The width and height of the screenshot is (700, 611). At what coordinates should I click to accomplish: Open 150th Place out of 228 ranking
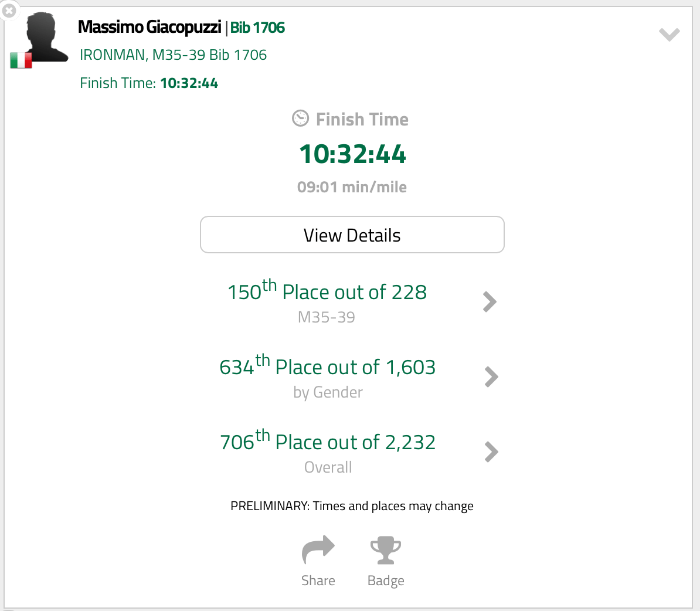point(327,292)
